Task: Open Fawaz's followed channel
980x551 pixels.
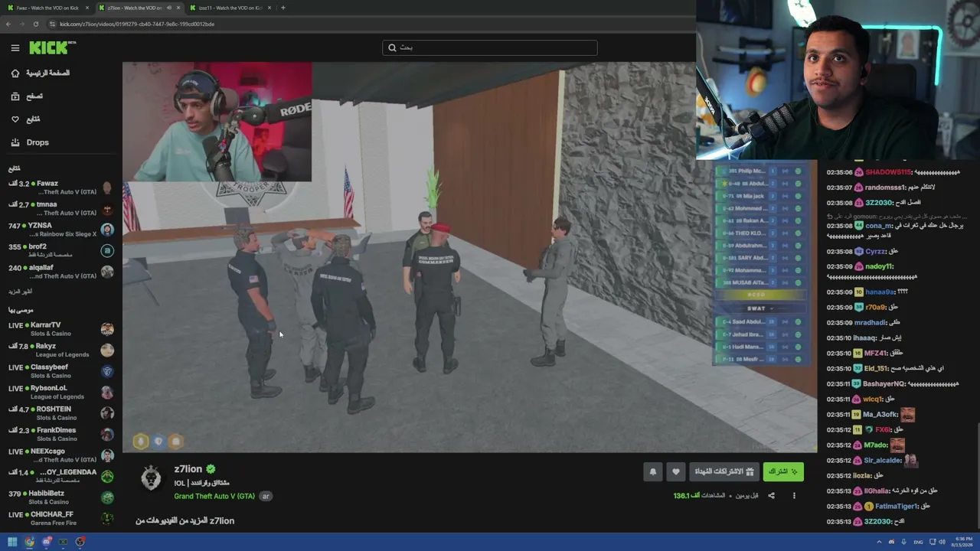Action: 61,187
